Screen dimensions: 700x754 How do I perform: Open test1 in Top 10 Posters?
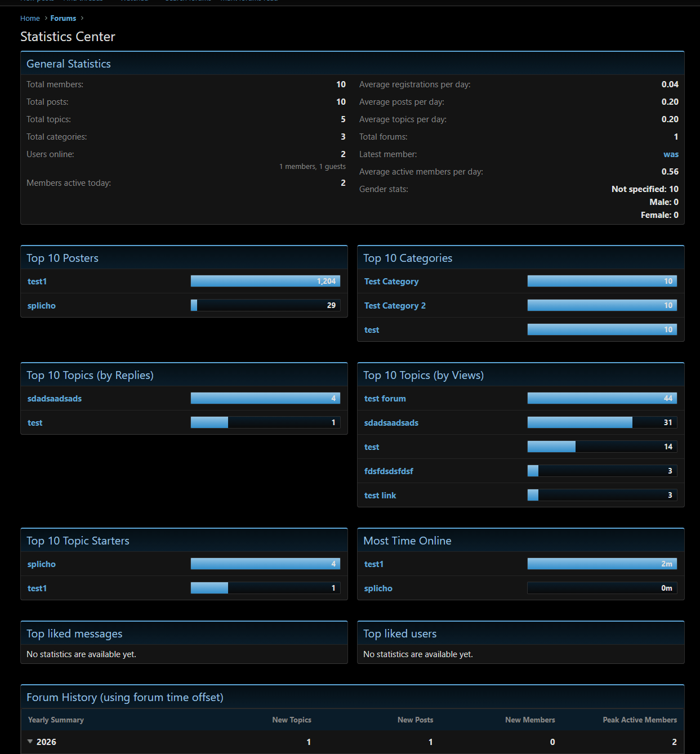[37, 282]
